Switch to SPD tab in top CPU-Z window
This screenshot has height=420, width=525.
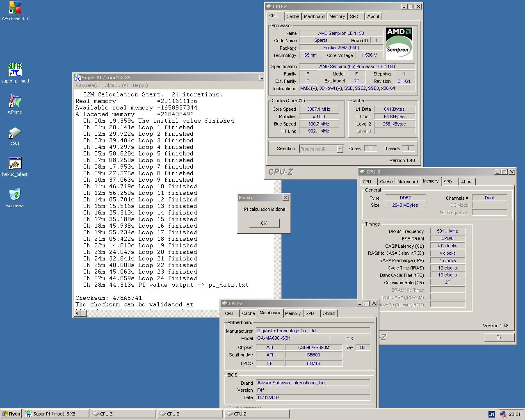(354, 16)
